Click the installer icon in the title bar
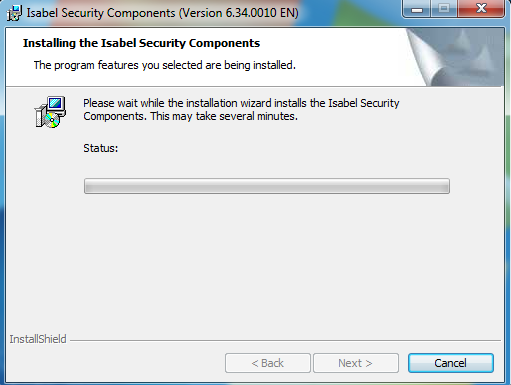Viewport: 511px width, 385px height. click(14, 13)
